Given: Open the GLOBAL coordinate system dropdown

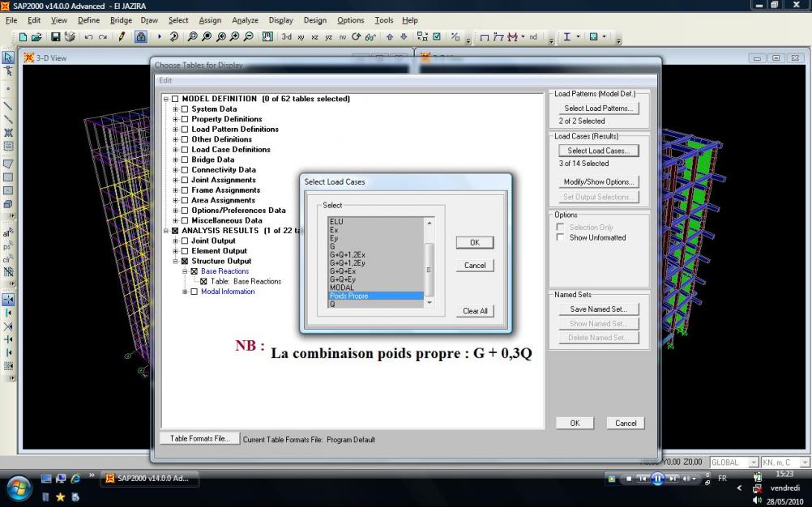Looking at the screenshot, I should click(x=754, y=462).
